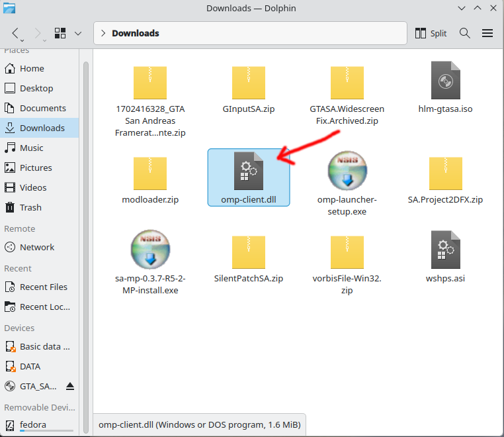
Task: Open Pictures in Places sidebar
Action: click(x=39, y=168)
